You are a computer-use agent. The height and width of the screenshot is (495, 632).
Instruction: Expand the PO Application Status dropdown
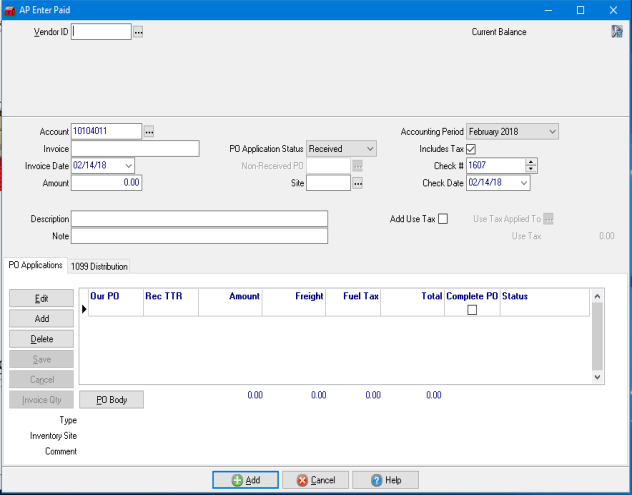point(370,149)
